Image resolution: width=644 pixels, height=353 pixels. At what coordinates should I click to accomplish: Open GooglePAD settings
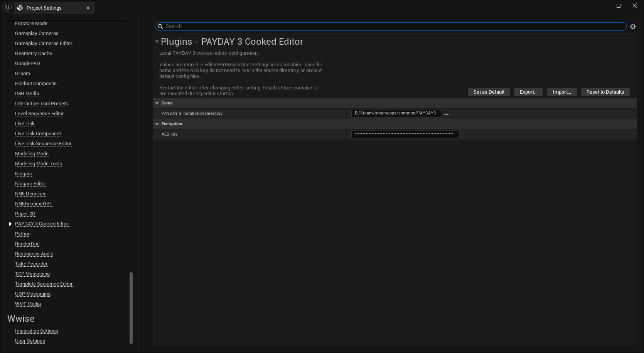pyautogui.click(x=27, y=64)
